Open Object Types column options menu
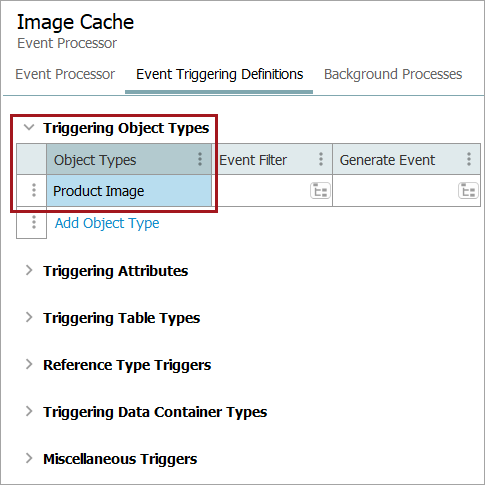The width and height of the screenshot is (485, 485). tap(200, 159)
